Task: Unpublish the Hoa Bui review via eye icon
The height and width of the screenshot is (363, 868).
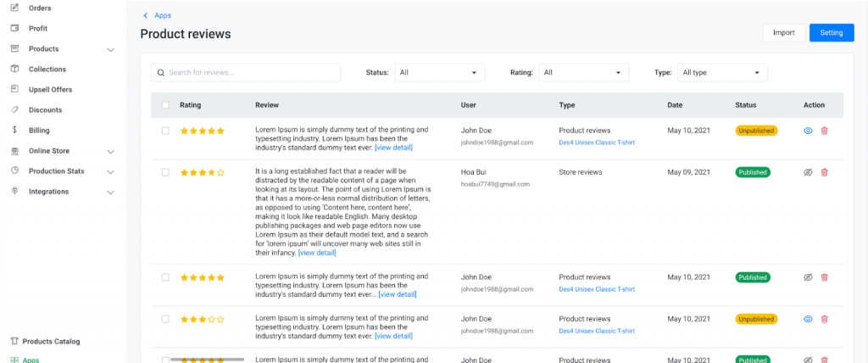Action: [x=808, y=172]
